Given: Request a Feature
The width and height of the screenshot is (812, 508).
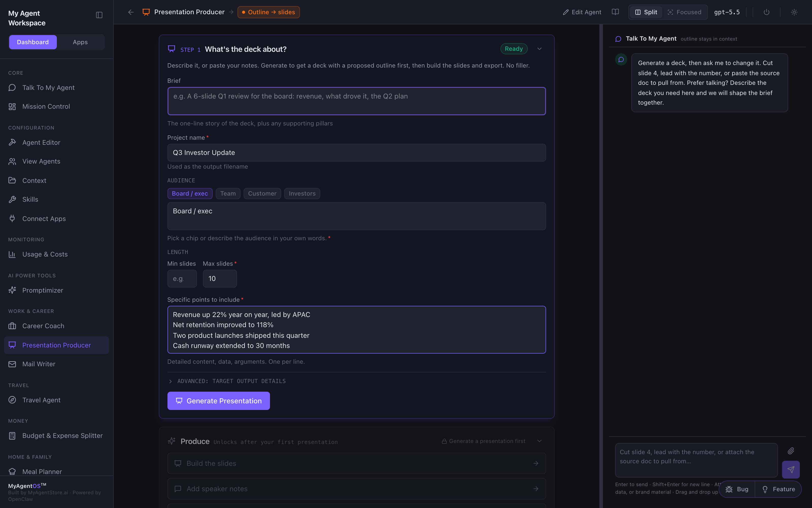Looking at the screenshot, I should [x=778, y=489].
